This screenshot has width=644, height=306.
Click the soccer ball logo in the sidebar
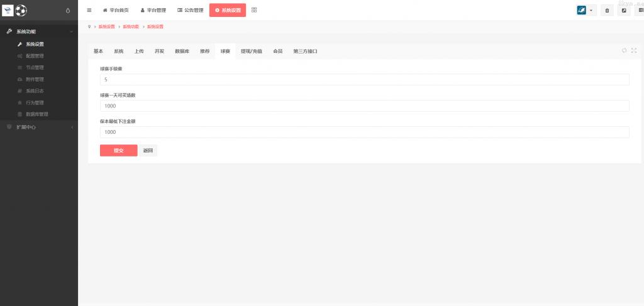(x=21, y=11)
